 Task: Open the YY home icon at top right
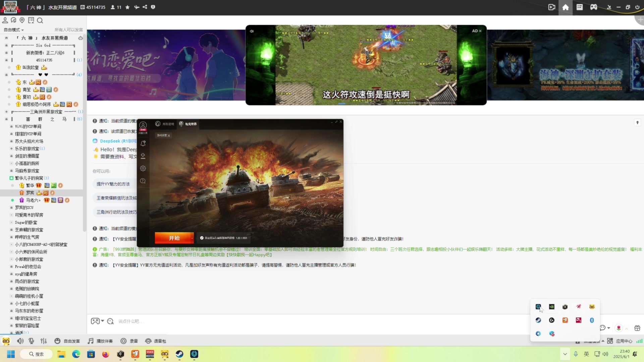(x=566, y=7)
